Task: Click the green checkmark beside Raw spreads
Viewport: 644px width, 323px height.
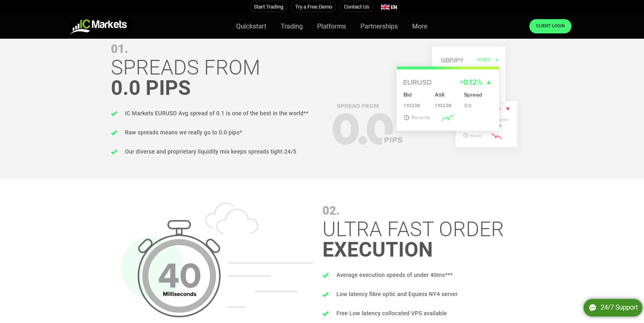Action: [x=114, y=133]
